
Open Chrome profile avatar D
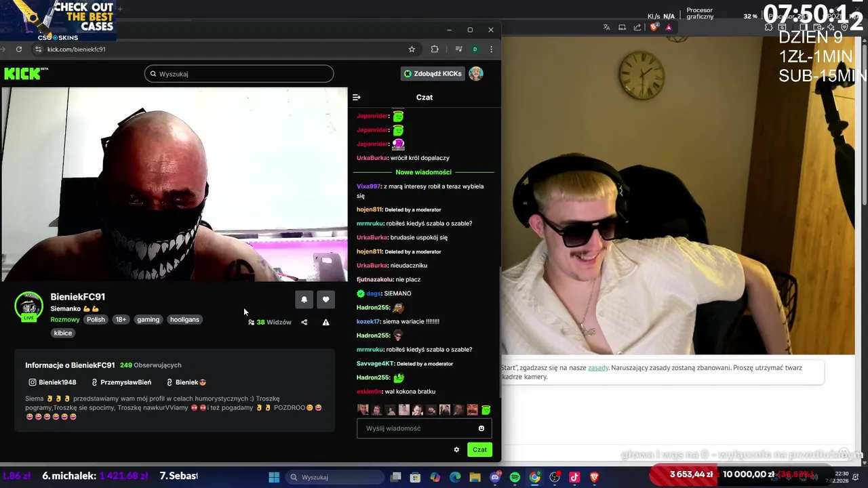click(475, 49)
